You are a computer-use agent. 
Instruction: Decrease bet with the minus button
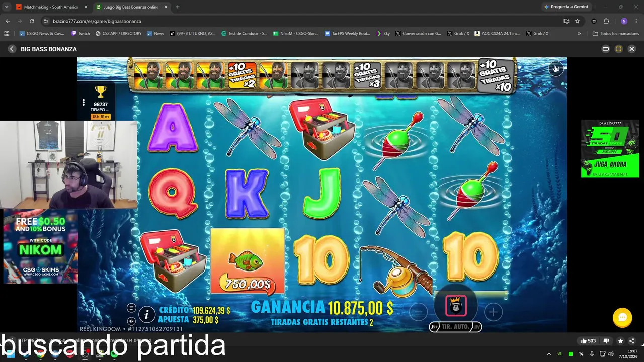[x=419, y=312]
